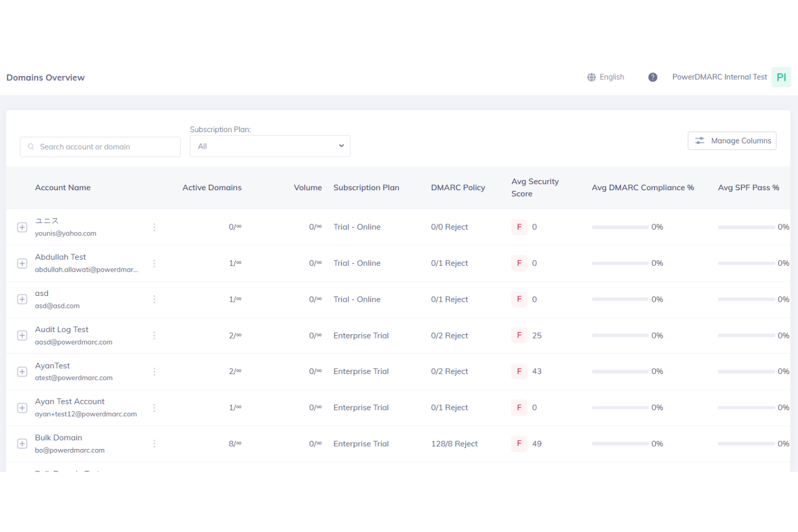Screen dimensions: 798x532
Task: Sort by Active Domains column header
Action: pyautogui.click(x=212, y=188)
